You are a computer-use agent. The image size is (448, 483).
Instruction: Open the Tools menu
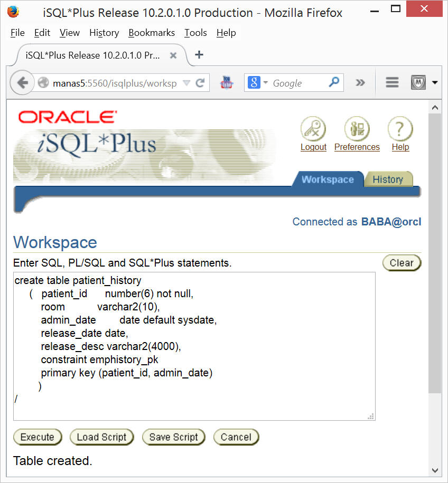pyautogui.click(x=195, y=33)
